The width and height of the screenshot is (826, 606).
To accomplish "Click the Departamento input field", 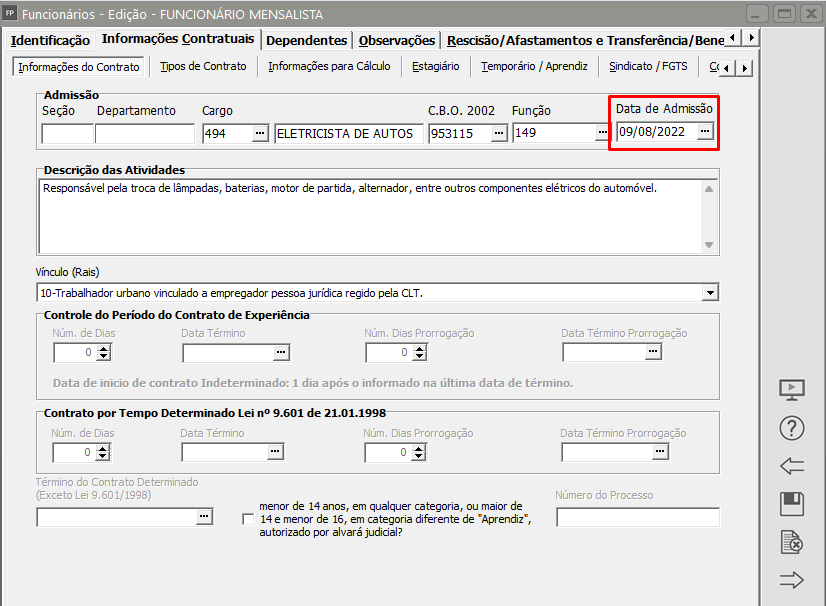I will (x=145, y=133).
